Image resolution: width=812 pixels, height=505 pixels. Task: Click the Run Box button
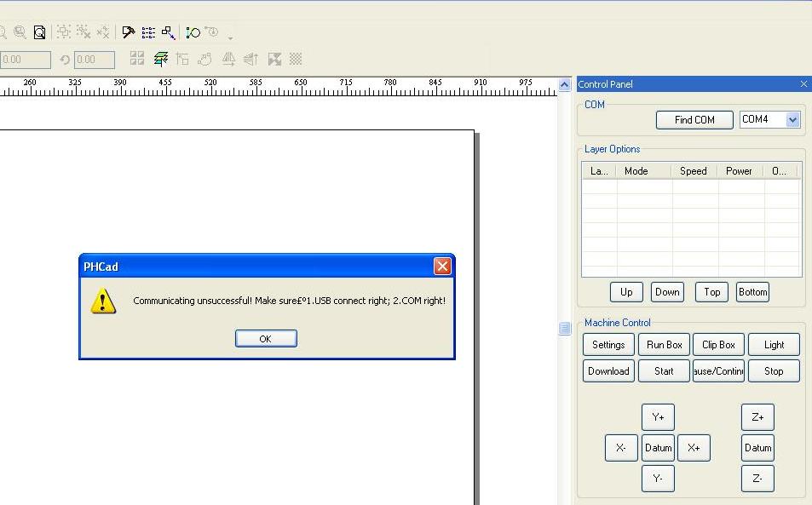(x=664, y=345)
